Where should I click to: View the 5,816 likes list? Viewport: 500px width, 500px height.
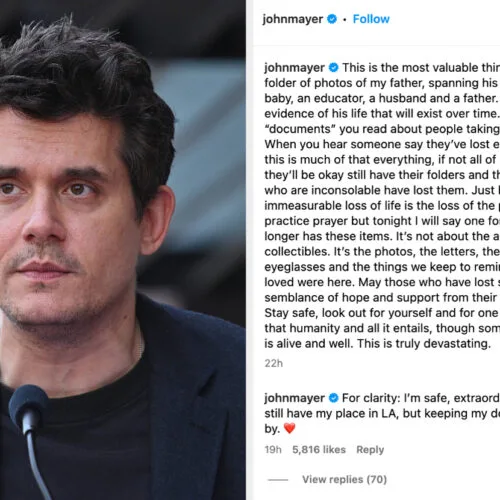319,450
